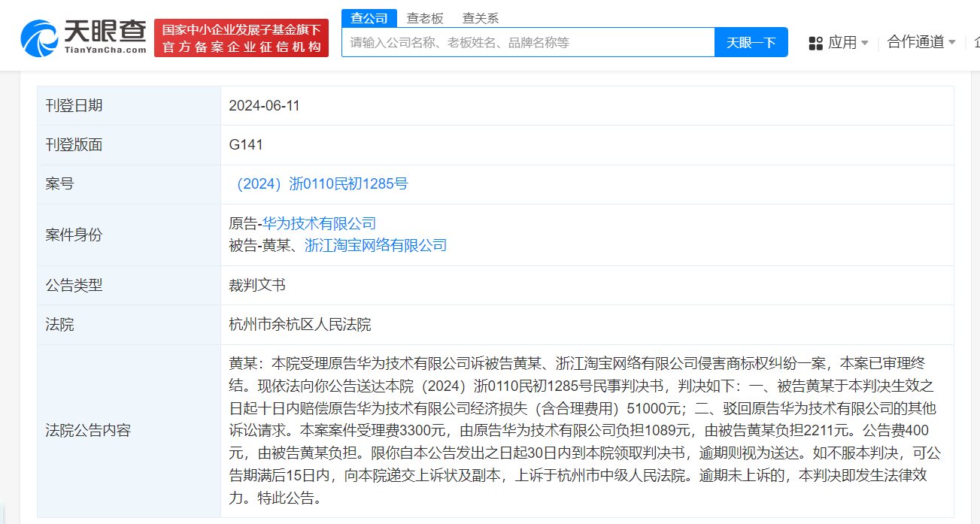Click the 案件身份 row label
Image resolution: width=980 pixels, height=524 pixels.
pos(74,235)
